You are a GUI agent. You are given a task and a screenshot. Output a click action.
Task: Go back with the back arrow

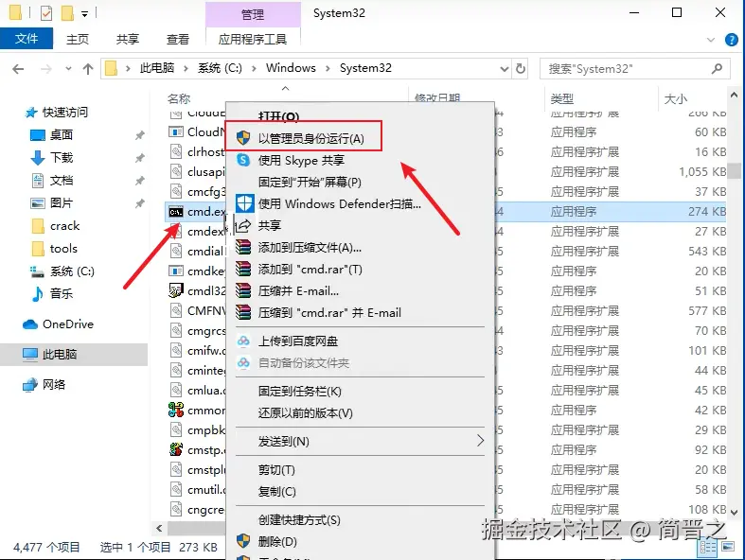point(18,69)
